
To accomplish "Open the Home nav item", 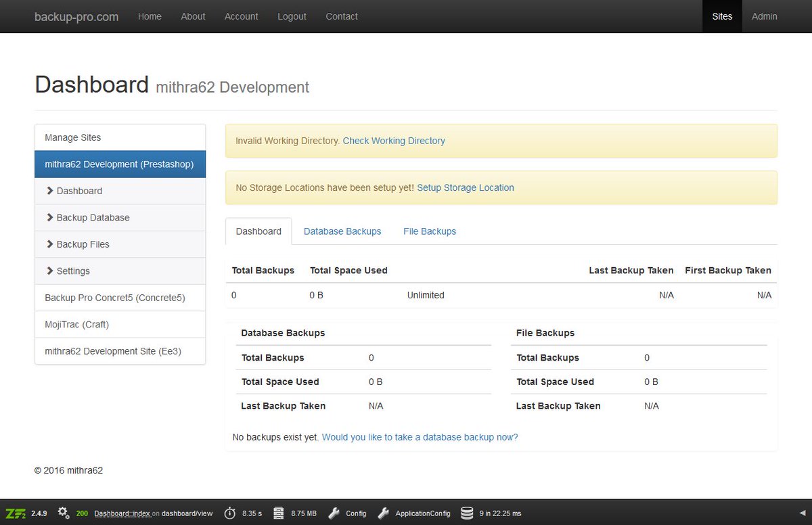I will coord(150,16).
